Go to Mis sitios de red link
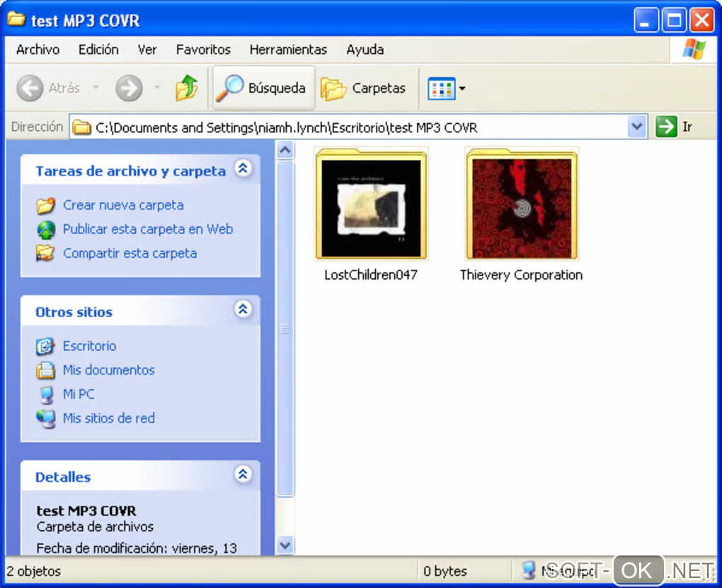The image size is (722, 588). pyautogui.click(x=109, y=417)
